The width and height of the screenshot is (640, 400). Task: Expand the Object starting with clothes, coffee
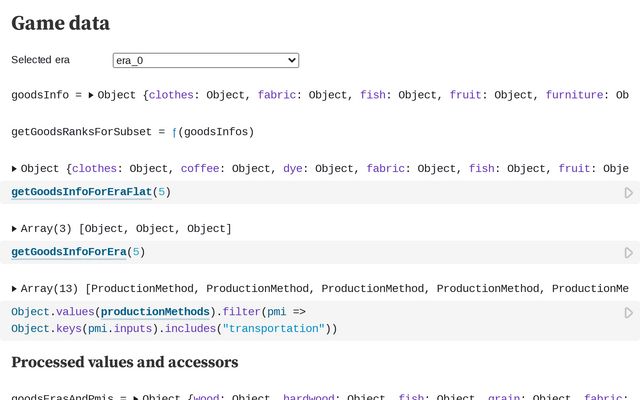click(14, 169)
